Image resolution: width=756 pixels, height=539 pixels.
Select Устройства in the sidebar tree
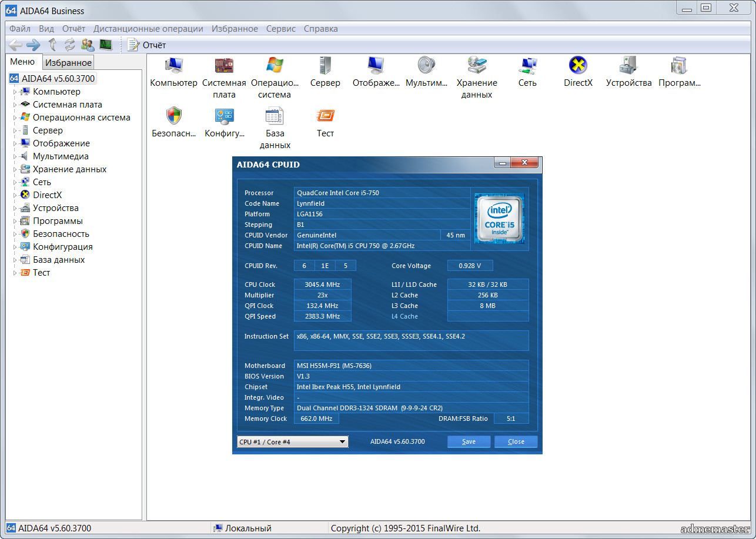tap(55, 208)
